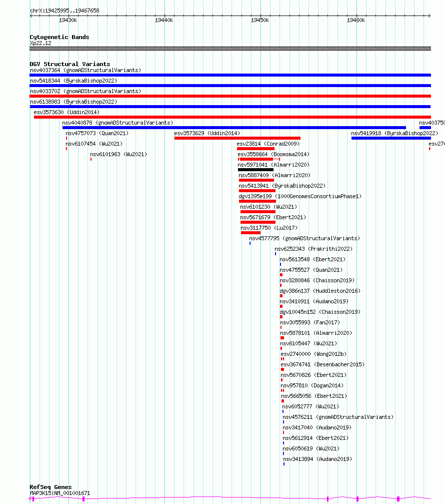Click the chrX:19425995..19467658 coordinate label
Viewport: 445px width, 504px height.
pos(64,11)
